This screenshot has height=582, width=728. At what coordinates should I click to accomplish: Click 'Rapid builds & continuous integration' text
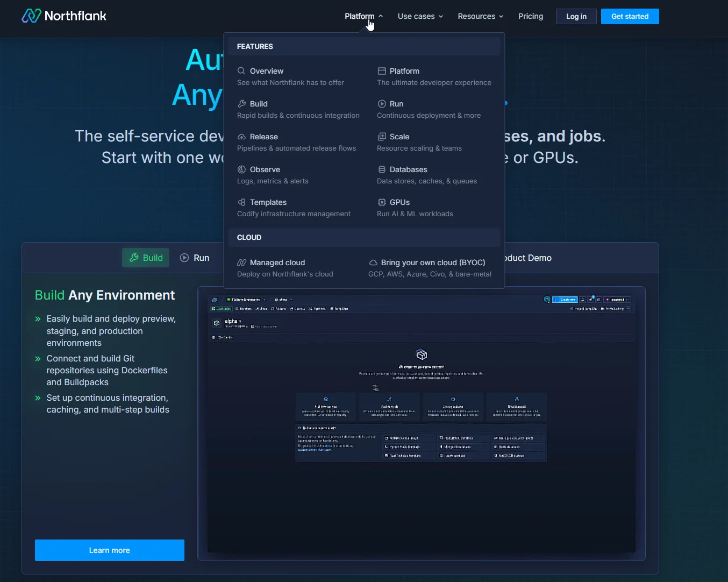click(x=298, y=115)
